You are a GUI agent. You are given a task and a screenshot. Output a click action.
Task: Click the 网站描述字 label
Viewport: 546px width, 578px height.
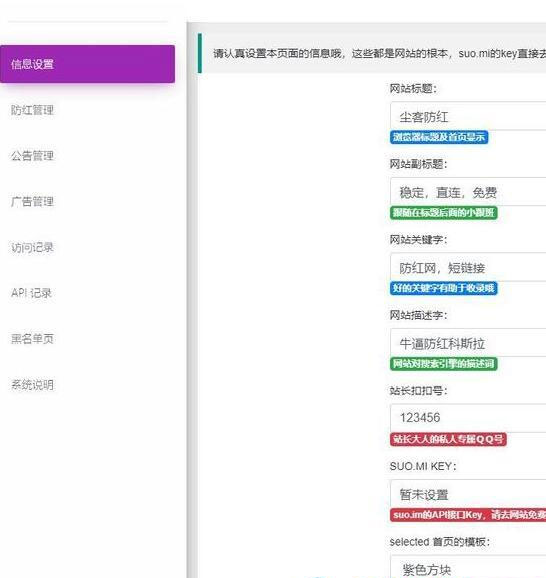[418, 315]
